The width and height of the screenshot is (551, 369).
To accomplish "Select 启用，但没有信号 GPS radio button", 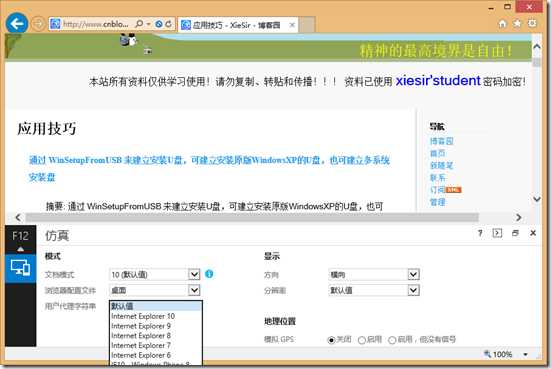I will pos(392,340).
